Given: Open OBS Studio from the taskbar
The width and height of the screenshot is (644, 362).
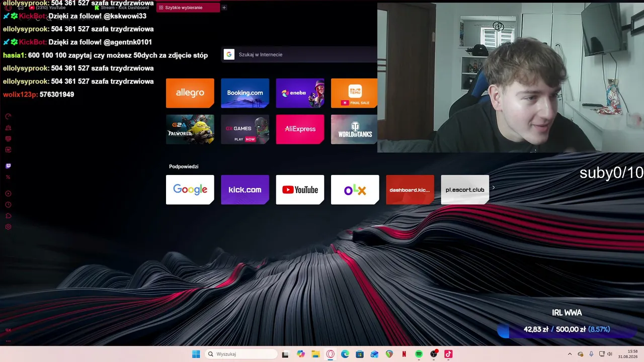Looking at the screenshot, I should coord(434,354).
